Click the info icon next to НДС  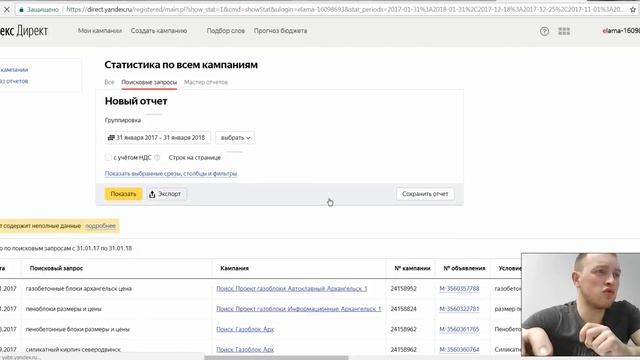tap(157, 158)
